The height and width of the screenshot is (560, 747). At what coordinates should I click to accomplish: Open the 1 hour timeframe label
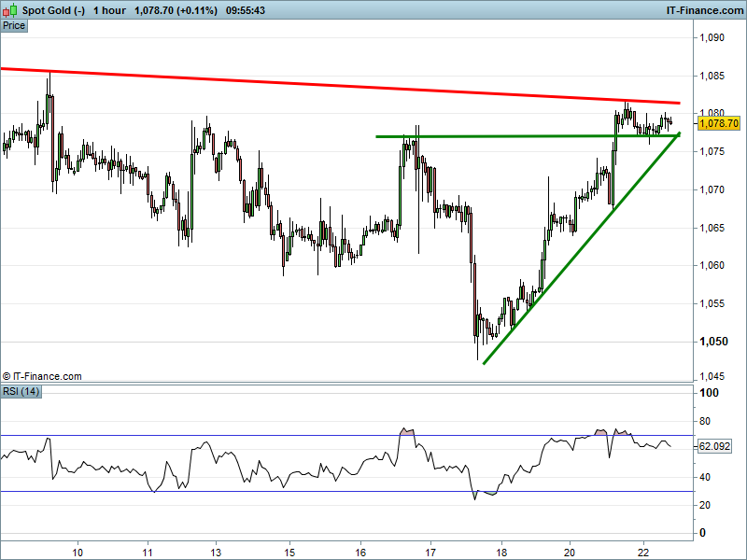click(112, 10)
